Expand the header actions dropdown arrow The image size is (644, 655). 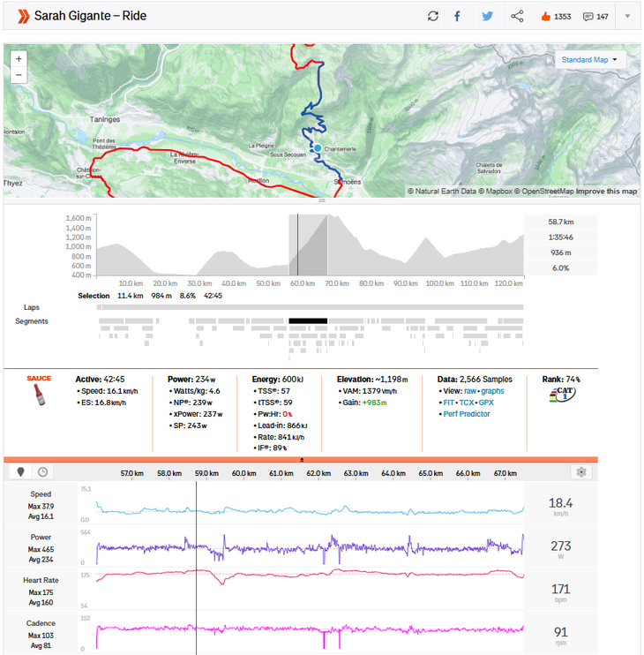627,16
